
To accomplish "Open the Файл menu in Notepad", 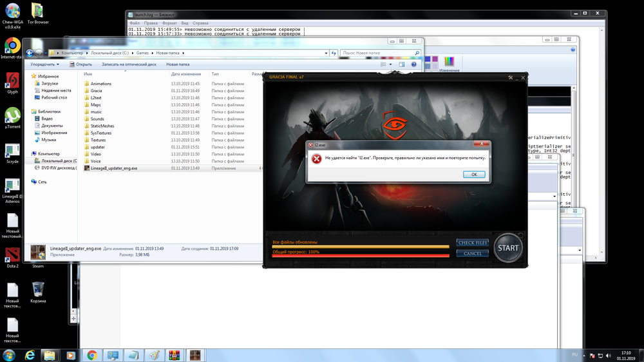I will click(x=135, y=23).
